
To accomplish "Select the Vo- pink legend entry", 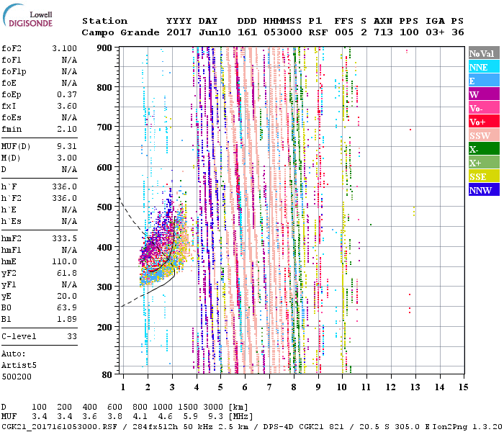I will [x=484, y=108].
